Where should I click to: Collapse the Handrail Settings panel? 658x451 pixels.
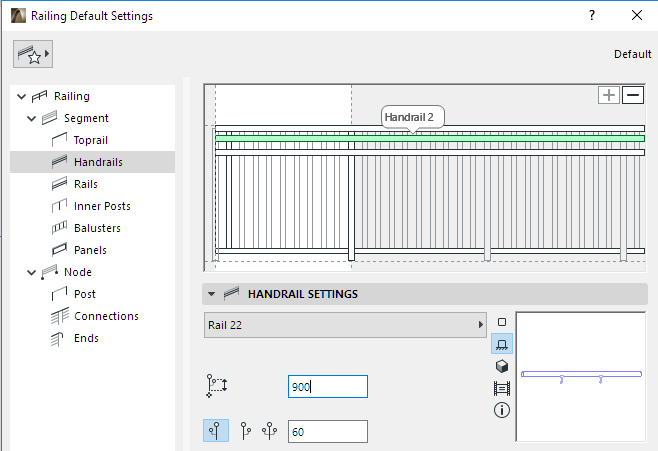point(211,294)
